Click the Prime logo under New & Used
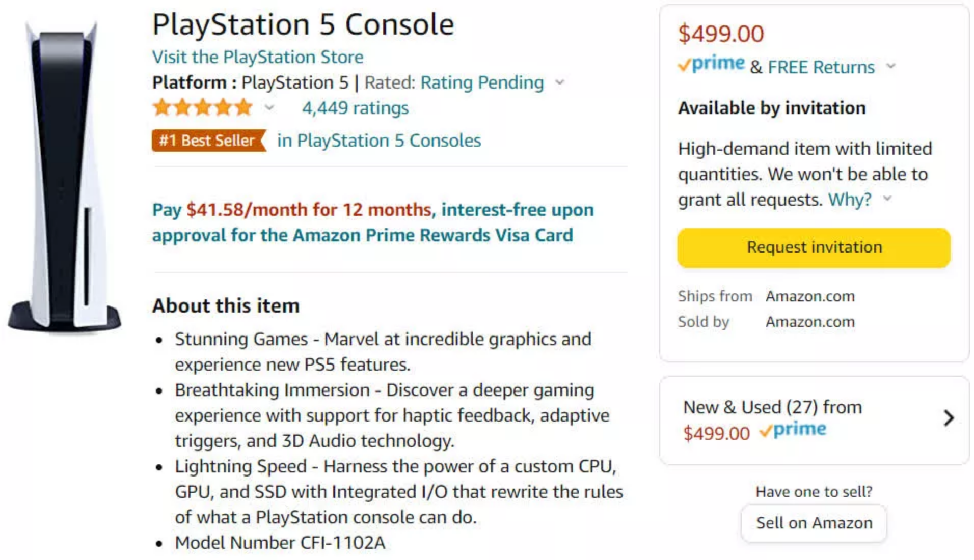This screenshot has width=974, height=560. (x=793, y=431)
